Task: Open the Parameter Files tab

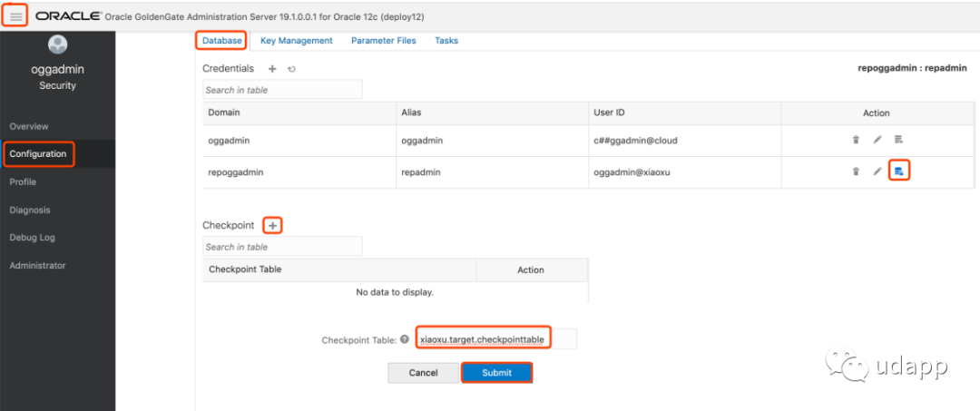Action: (x=384, y=41)
